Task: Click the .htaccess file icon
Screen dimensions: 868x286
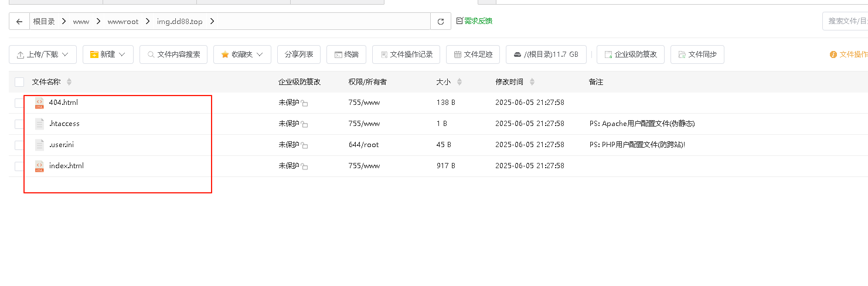Action: click(39, 124)
